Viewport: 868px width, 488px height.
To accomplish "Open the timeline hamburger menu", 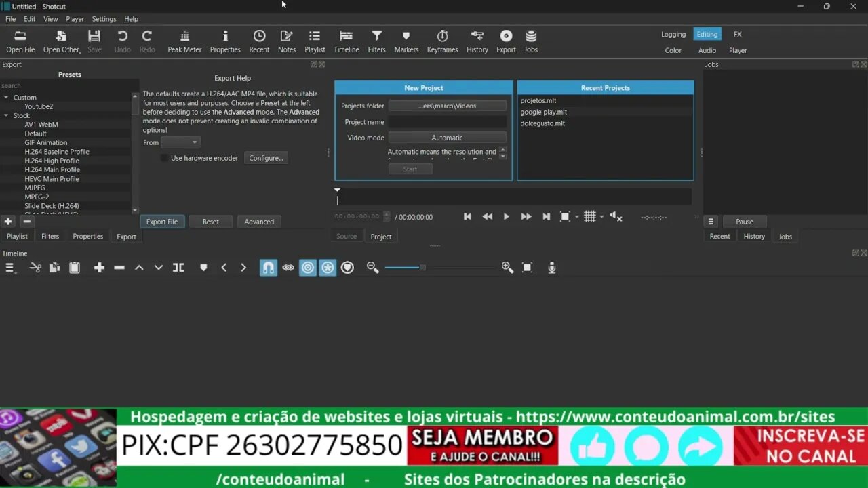I will point(10,268).
